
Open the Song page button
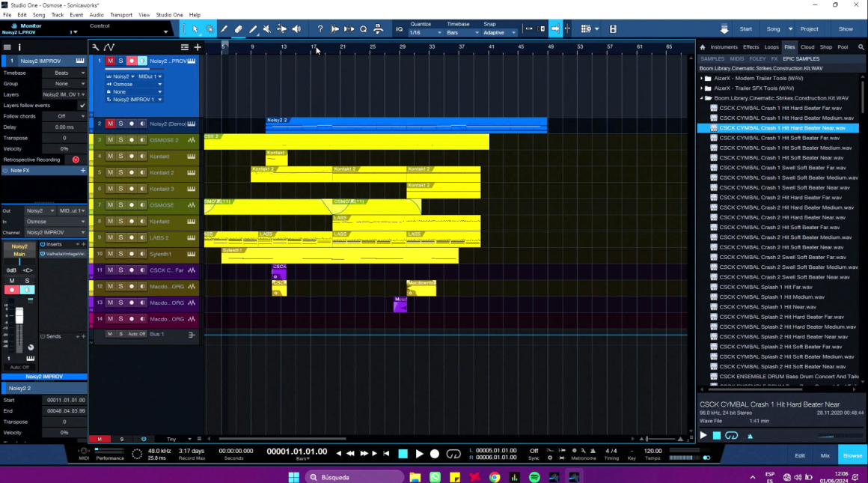click(773, 29)
